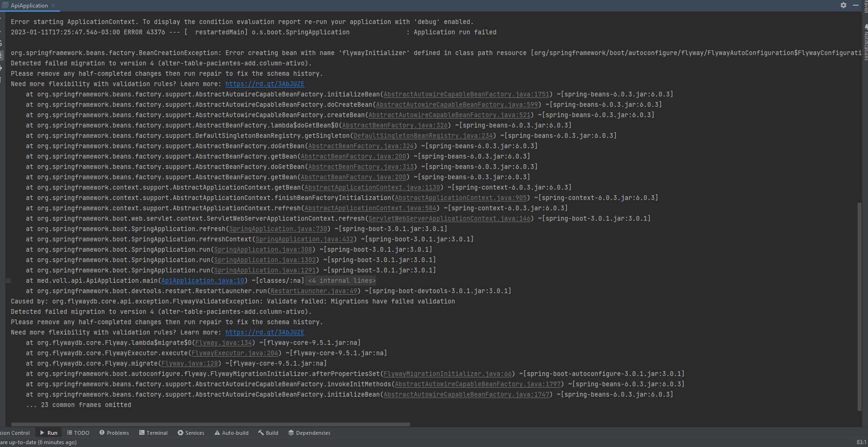868x447 pixels.
Task: Jump to AbstractApplicationContext.java:1130
Action: pyautogui.click(x=372, y=187)
